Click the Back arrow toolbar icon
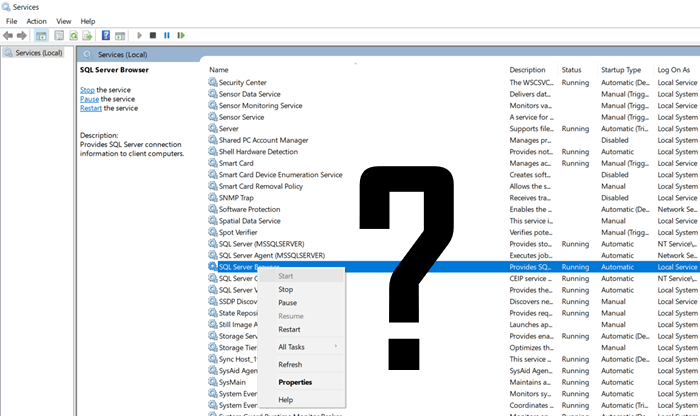 (9, 35)
